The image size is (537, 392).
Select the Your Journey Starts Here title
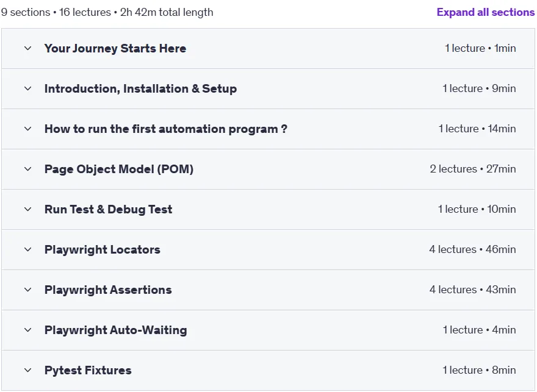coord(115,49)
